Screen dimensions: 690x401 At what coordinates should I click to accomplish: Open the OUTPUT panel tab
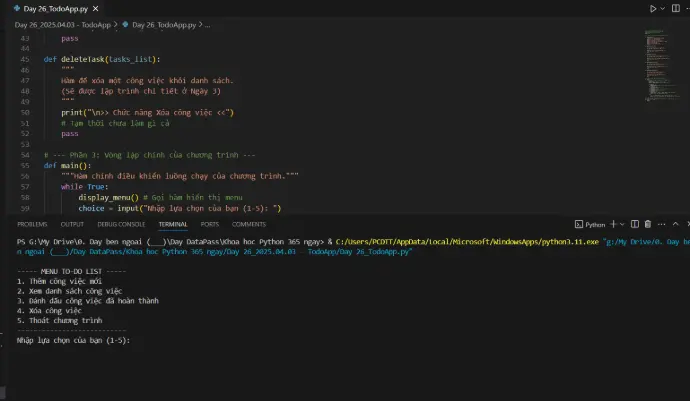coord(72,224)
